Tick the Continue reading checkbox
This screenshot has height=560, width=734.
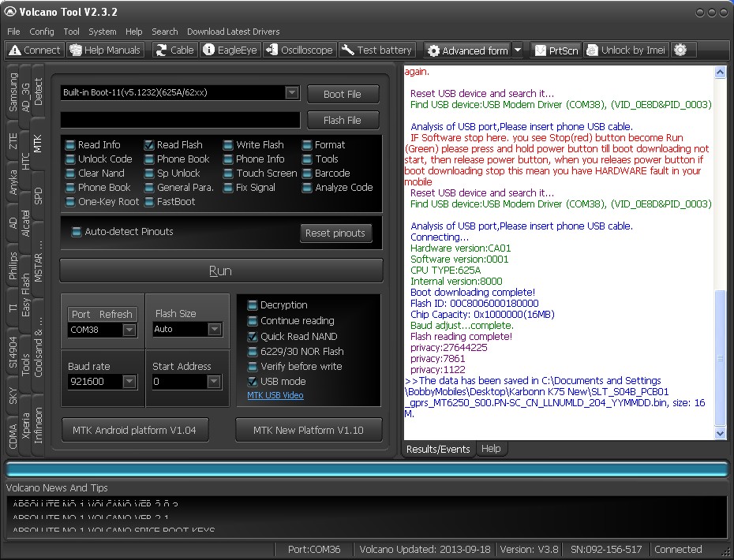tap(253, 321)
